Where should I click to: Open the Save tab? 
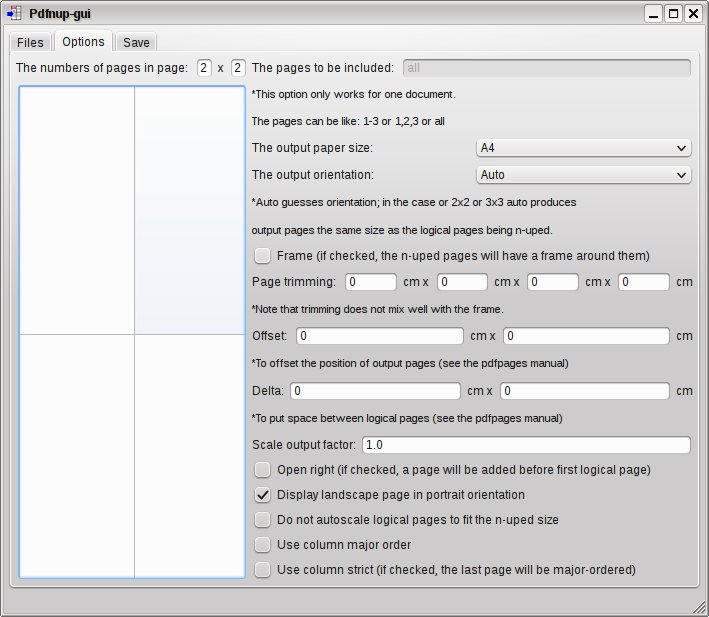[136, 42]
